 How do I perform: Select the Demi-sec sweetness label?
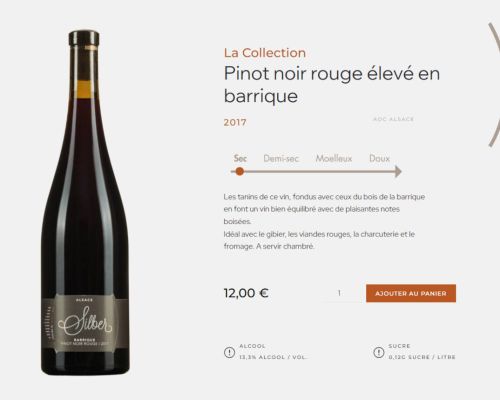pos(281,158)
